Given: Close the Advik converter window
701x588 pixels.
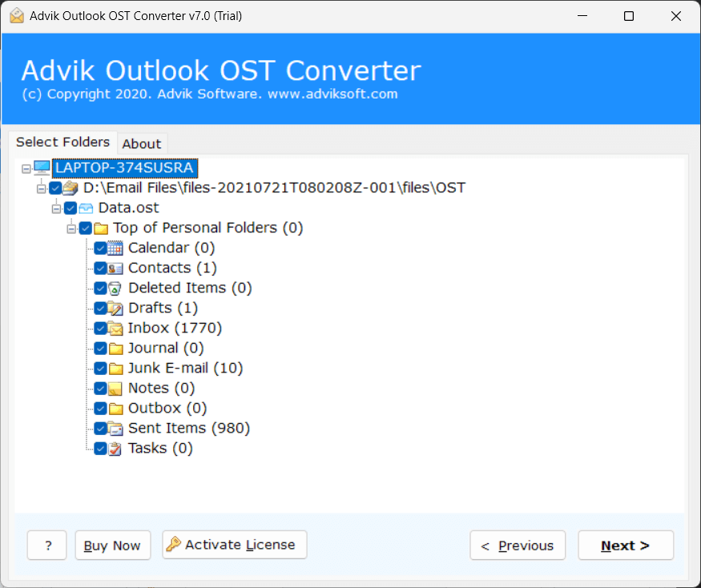Looking at the screenshot, I should 676,16.
